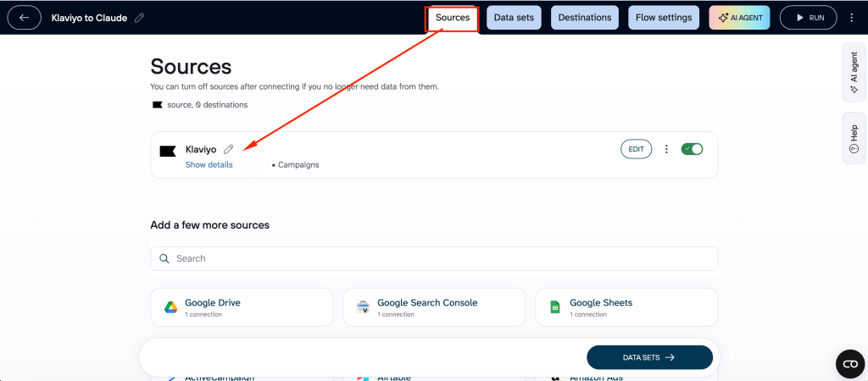This screenshot has width=868, height=381.
Task: Continue with the DATA SETS button
Action: [x=649, y=357]
